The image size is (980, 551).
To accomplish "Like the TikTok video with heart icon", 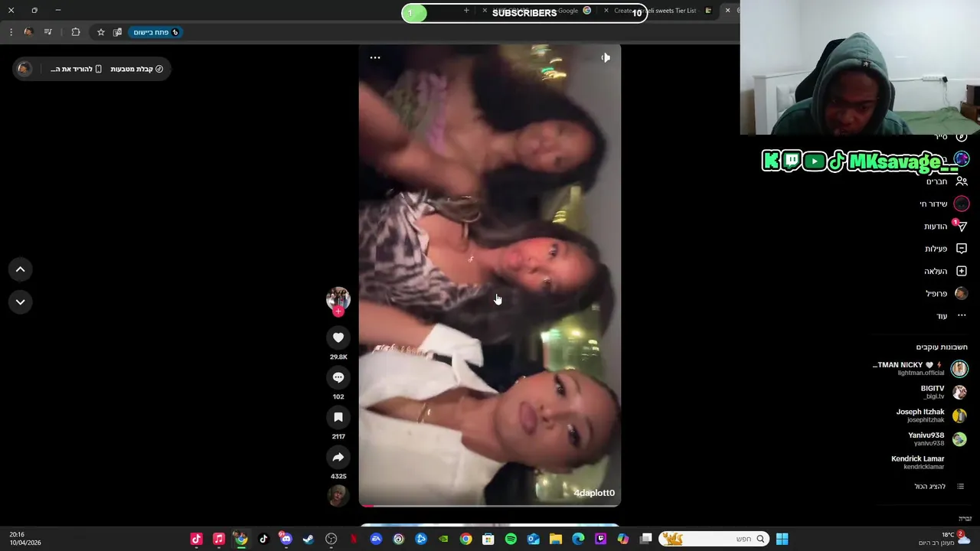I will (x=338, y=337).
